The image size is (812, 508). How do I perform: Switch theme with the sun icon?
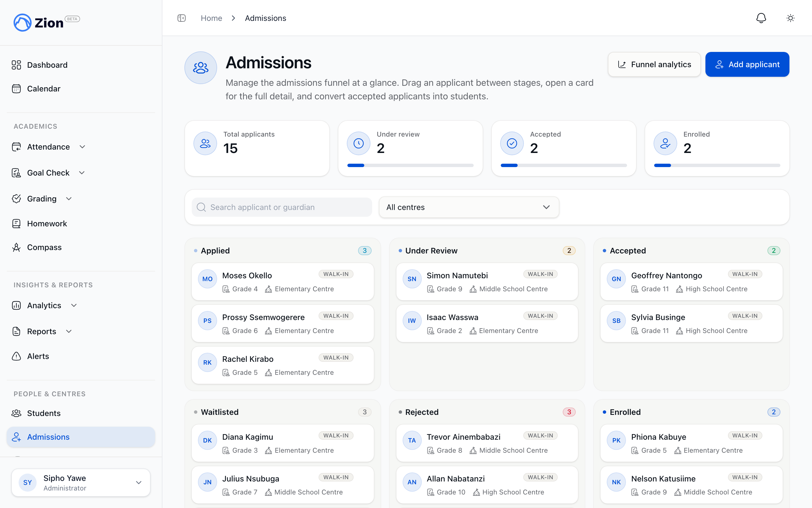coord(791,18)
